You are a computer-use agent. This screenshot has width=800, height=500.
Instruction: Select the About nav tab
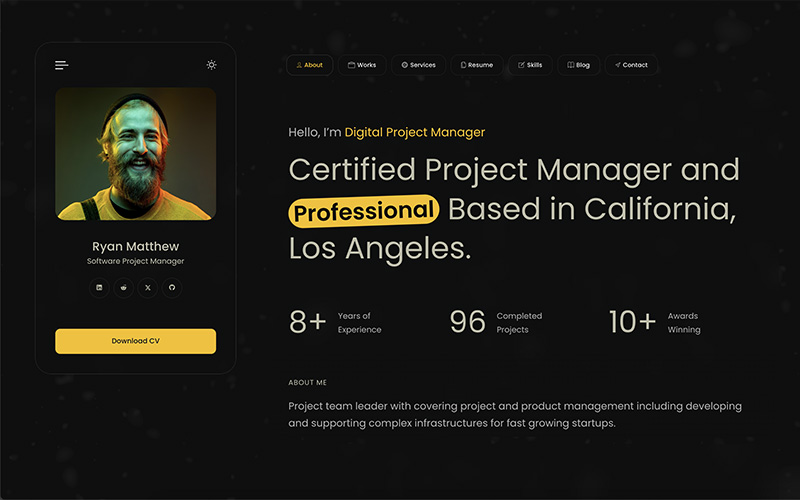tap(309, 65)
